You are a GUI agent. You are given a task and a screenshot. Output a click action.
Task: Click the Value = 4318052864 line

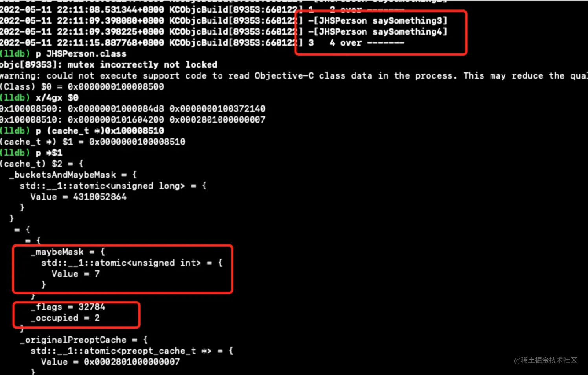coord(78,197)
